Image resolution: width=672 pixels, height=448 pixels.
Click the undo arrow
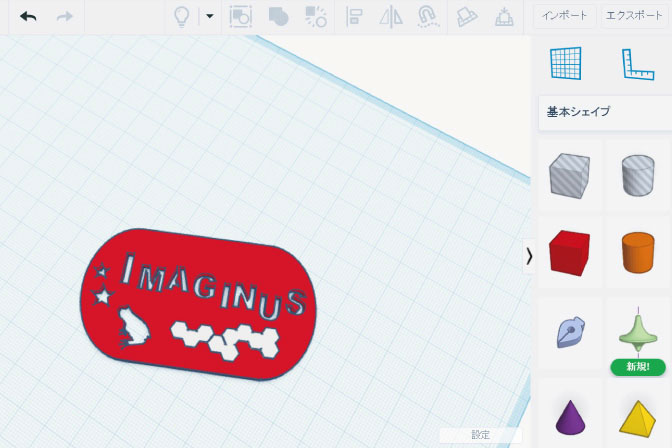tap(28, 17)
